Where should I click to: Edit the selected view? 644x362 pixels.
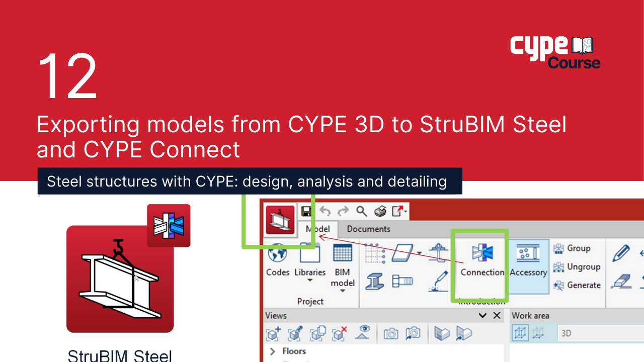[295, 333]
